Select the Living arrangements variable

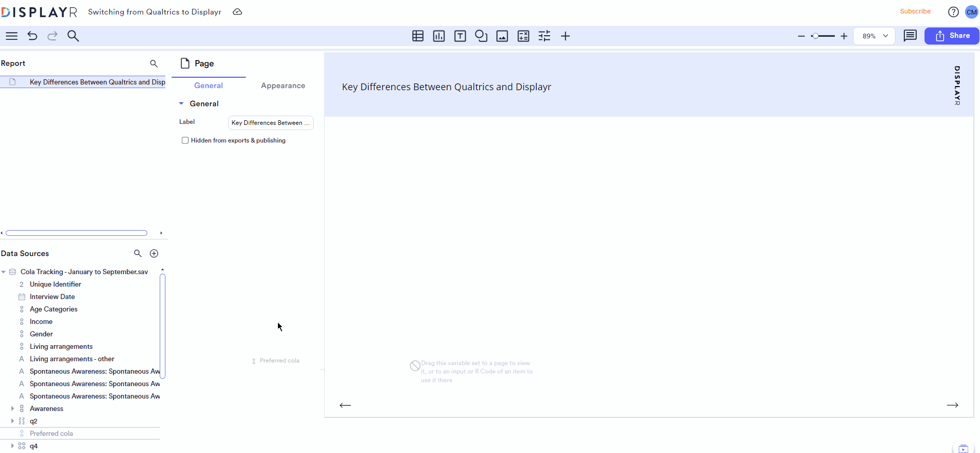click(x=61, y=346)
